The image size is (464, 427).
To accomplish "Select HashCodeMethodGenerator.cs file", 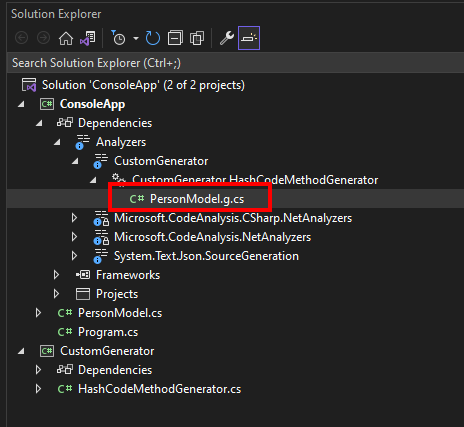I will [159, 389].
